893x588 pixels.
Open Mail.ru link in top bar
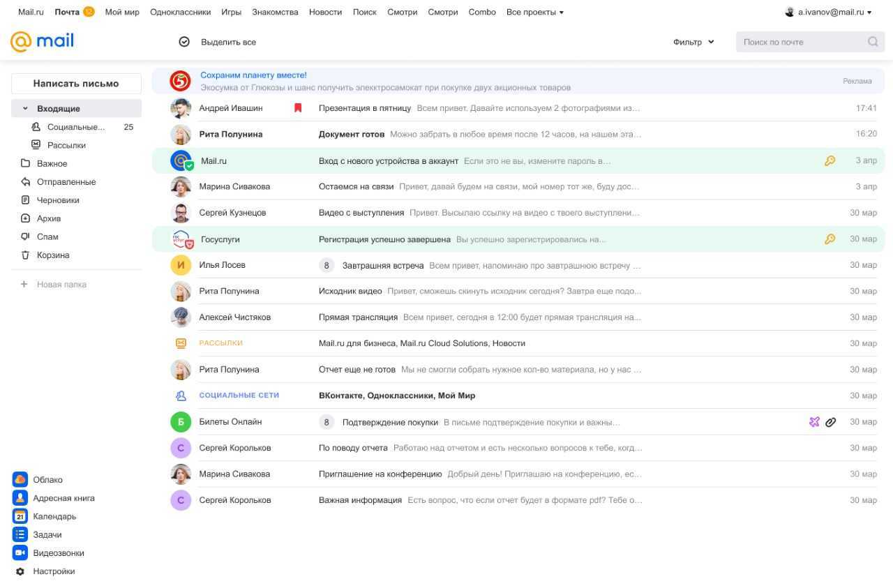pyautogui.click(x=31, y=12)
